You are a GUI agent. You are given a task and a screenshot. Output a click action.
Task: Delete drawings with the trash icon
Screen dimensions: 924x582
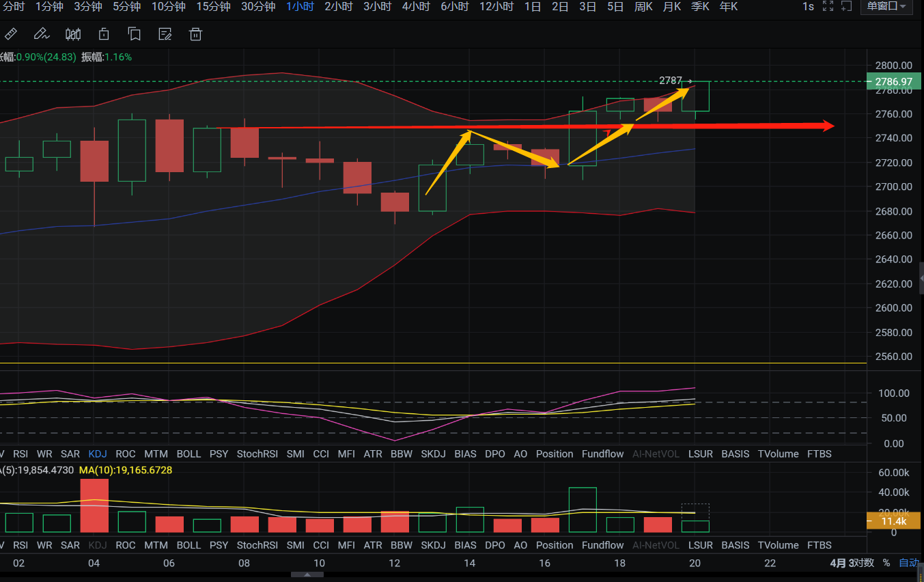[195, 33]
